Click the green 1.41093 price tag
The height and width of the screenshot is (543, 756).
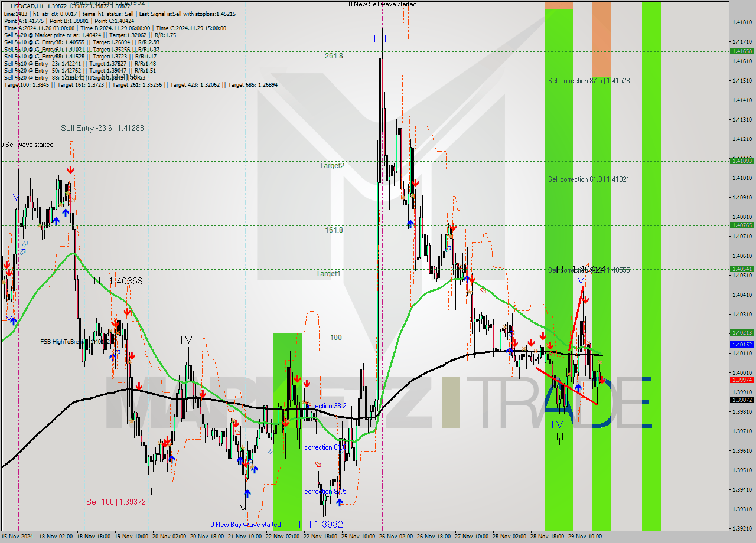point(742,161)
